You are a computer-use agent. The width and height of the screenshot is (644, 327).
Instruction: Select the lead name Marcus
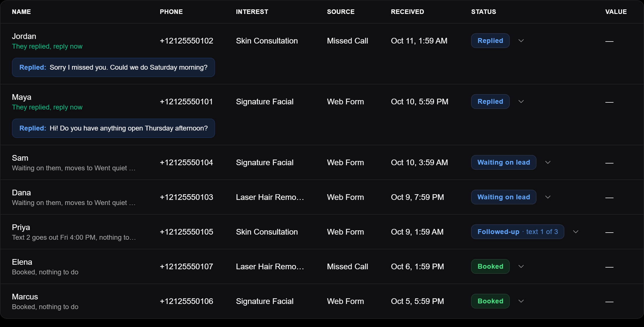point(25,297)
